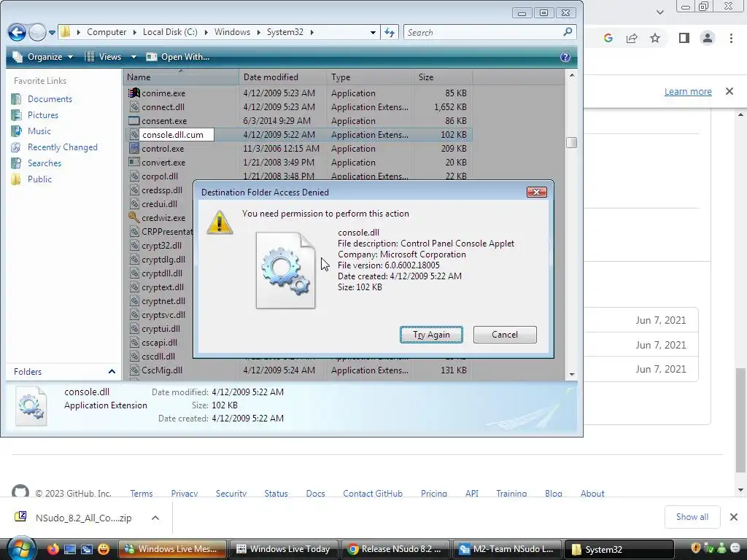Screen dimensions: 747x560
Task: Select the credwiz.exe file icon
Action: click(x=134, y=217)
